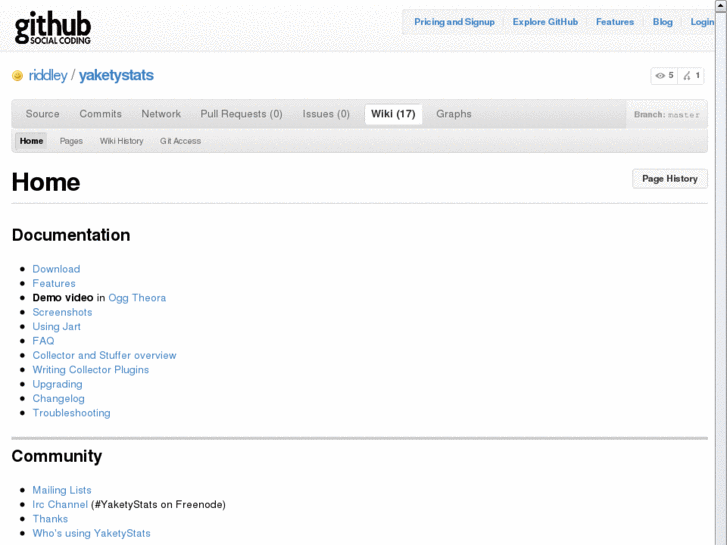Screen dimensions: 727x545
Task: Open Features link in Documentation list
Action: [54, 283]
